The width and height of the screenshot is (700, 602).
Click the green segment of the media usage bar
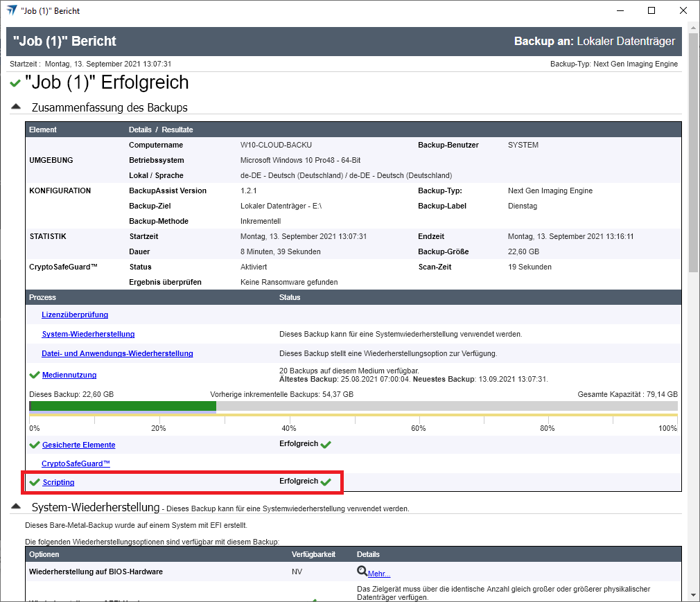125,406
